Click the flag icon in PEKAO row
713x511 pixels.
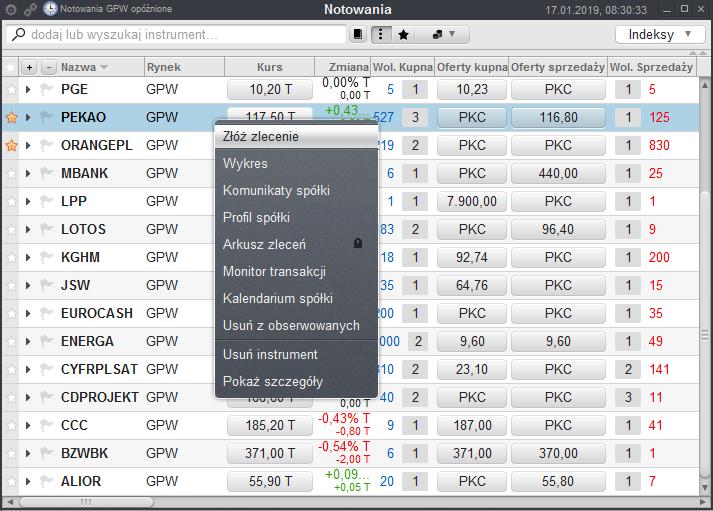point(46,117)
